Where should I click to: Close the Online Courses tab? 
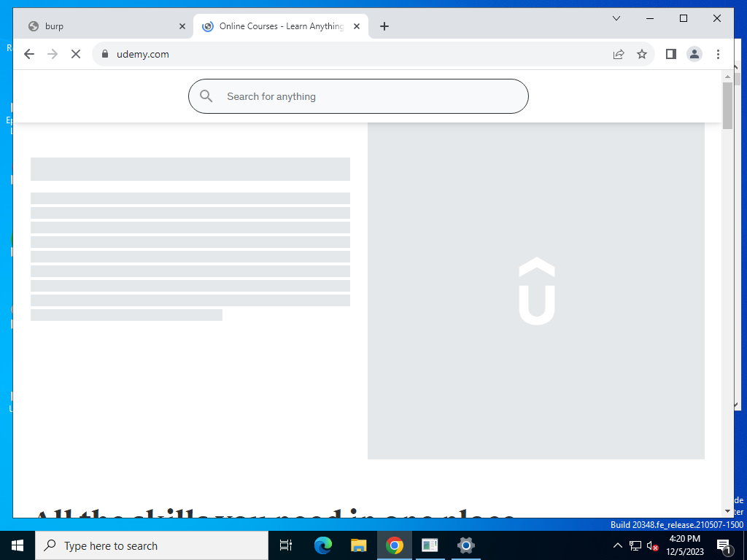356,26
